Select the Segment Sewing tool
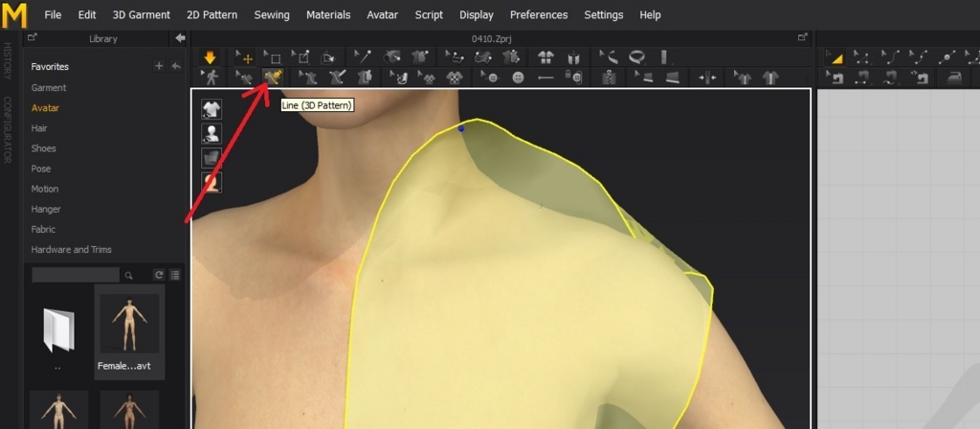Image resolution: width=980 pixels, height=429 pixels. [x=862, y=78]
